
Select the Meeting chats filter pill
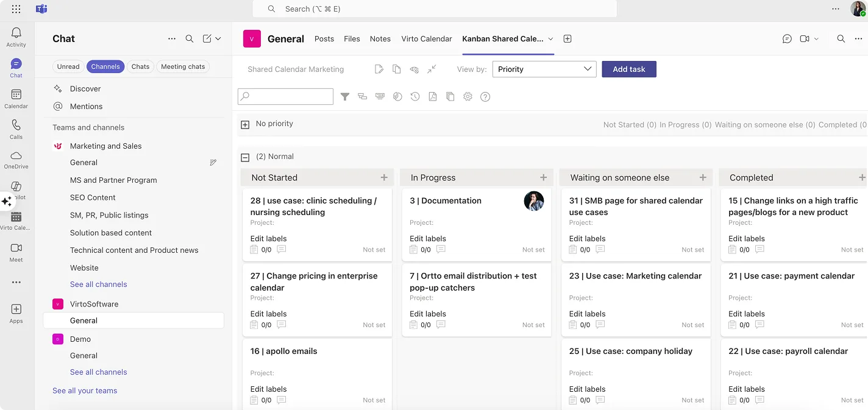(182, 66)
